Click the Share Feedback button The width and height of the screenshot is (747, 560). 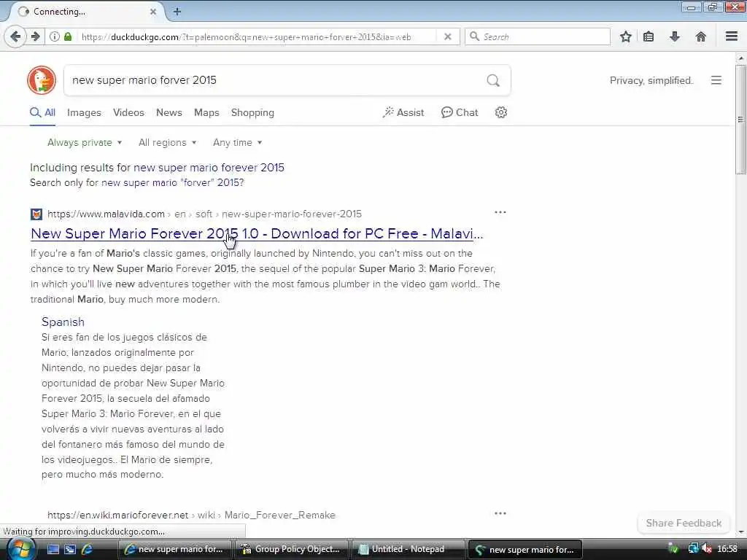pyautogui.click(x=684, y=523)
